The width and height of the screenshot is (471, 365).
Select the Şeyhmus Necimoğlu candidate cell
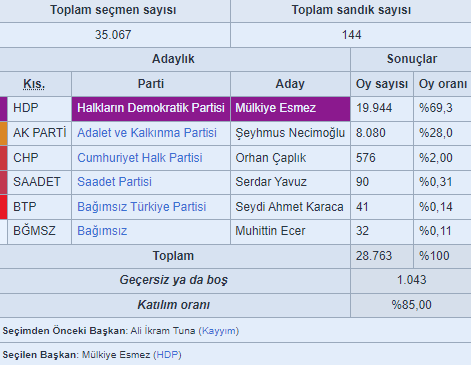point(290,133)
